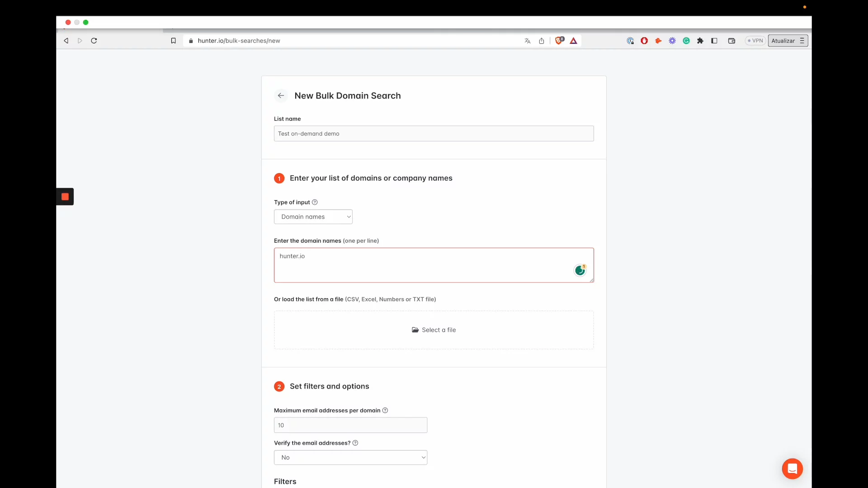
Task: Open the Grammarly suggestion badge in textarea
Action: (x=580, y=270)
